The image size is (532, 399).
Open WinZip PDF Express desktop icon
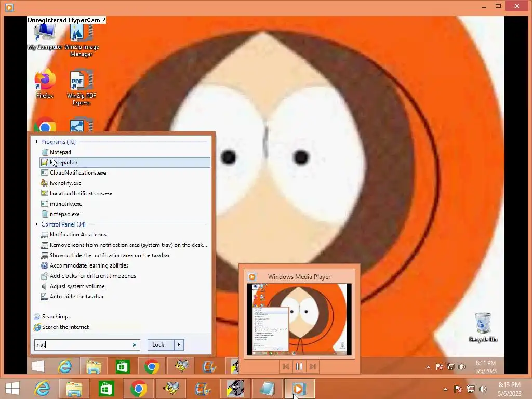pyautogui.click(x=82, y=87)
